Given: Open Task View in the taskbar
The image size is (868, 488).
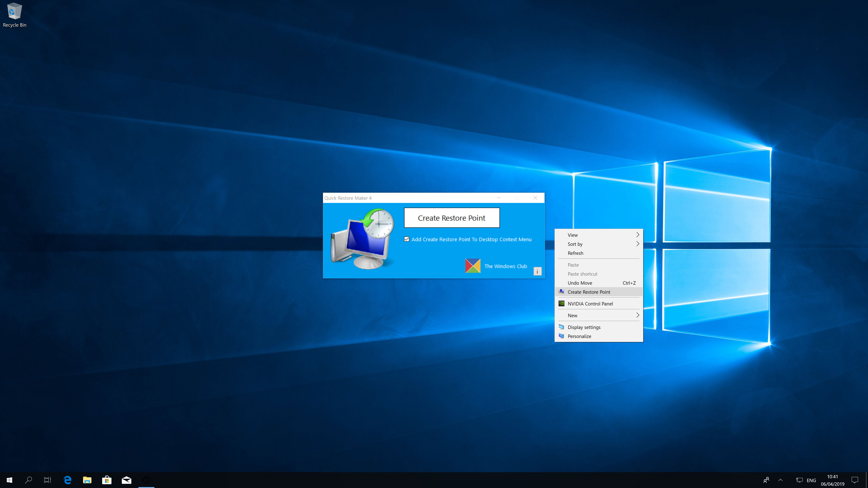Looking at the screenshot, I should pyautogui.click(x=47, y=480).
